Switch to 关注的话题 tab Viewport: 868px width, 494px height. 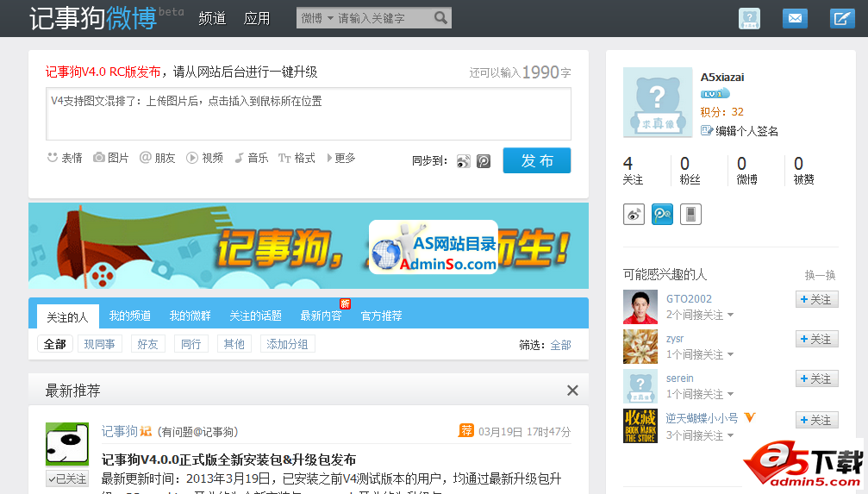pyautogui.click(x=256, y=316)
